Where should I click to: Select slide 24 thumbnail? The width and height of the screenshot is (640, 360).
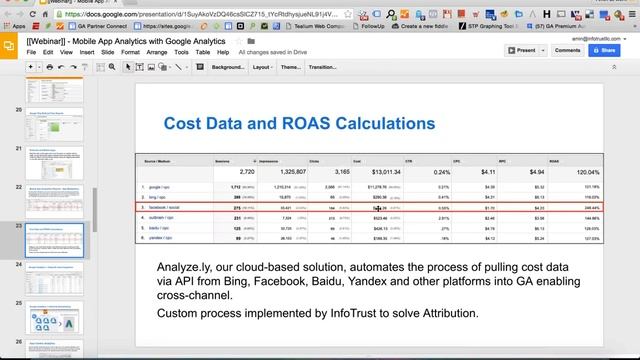pyautogui.click(x=54, y=279)
